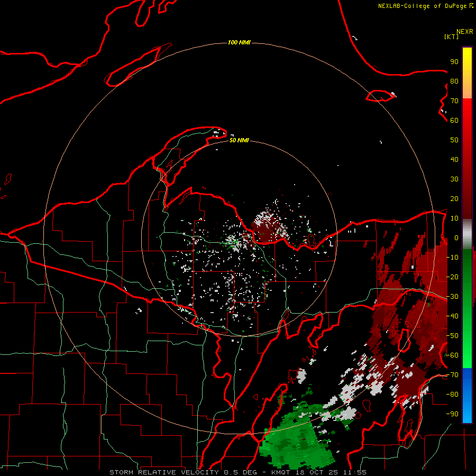
Task: Click the 30 value on the velocity scale
Action: (454, 179)
